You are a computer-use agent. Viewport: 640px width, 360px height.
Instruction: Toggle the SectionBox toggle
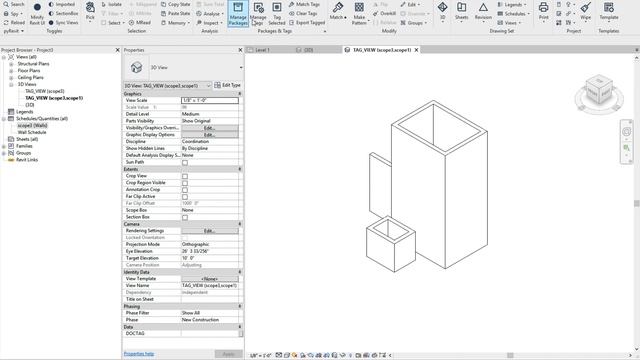coord(63,13)
